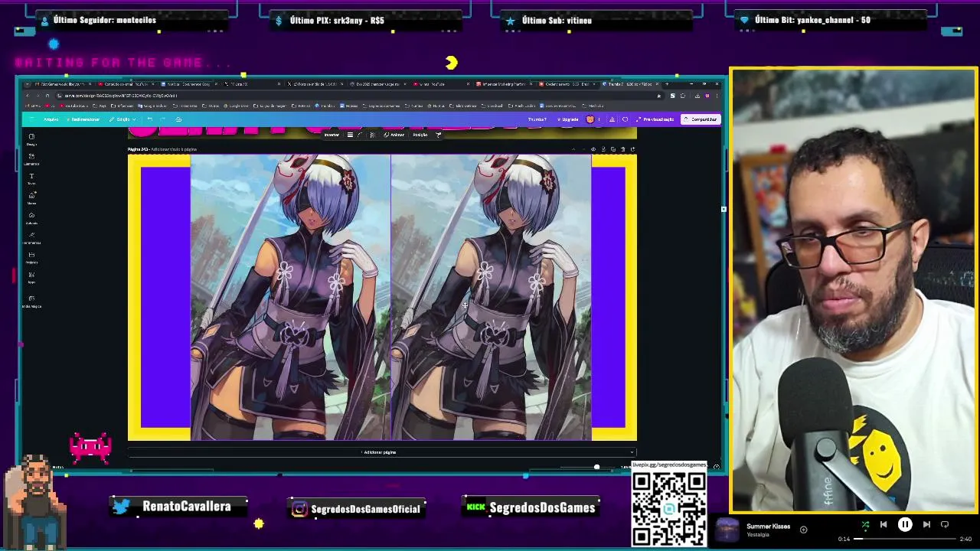The image size is (980, 551).
Task: Click the transparency icon in floating toolbar
Action: 372,135
